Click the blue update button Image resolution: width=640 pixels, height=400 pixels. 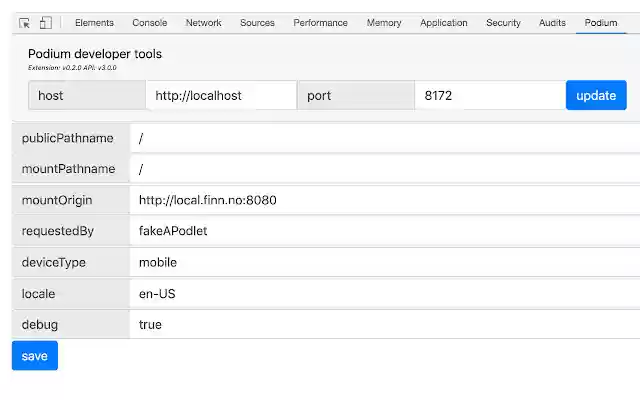tap(596, 95)
